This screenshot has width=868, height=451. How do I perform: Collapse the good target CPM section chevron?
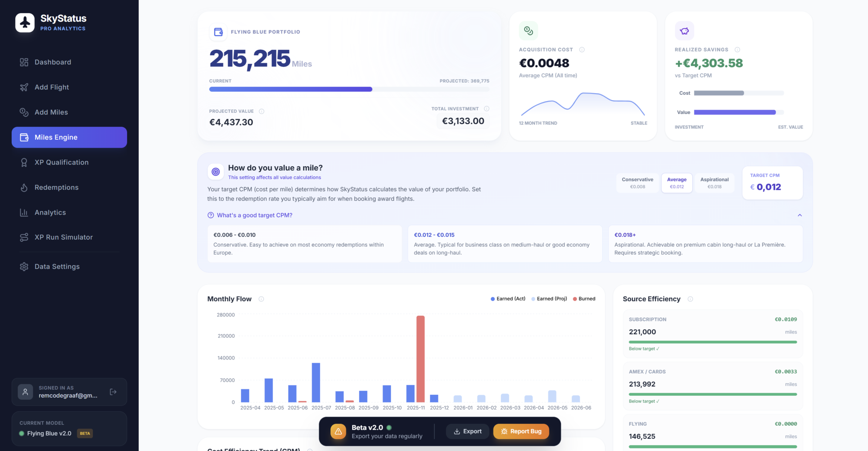800,215
